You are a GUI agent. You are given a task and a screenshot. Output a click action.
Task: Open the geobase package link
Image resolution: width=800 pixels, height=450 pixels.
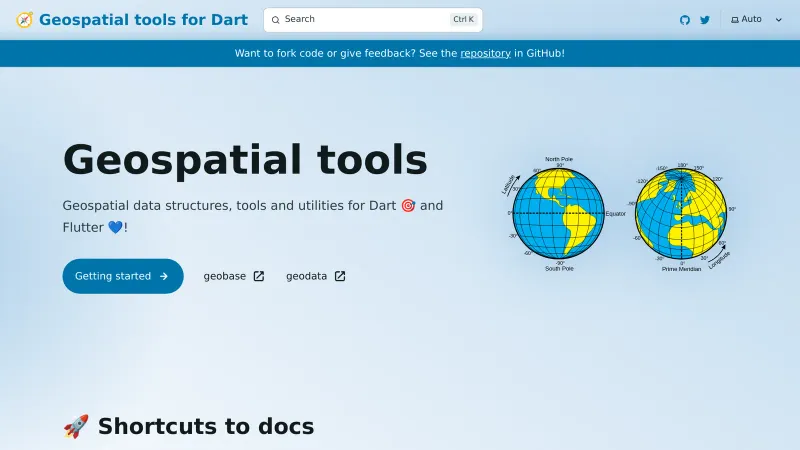(225, 276)
